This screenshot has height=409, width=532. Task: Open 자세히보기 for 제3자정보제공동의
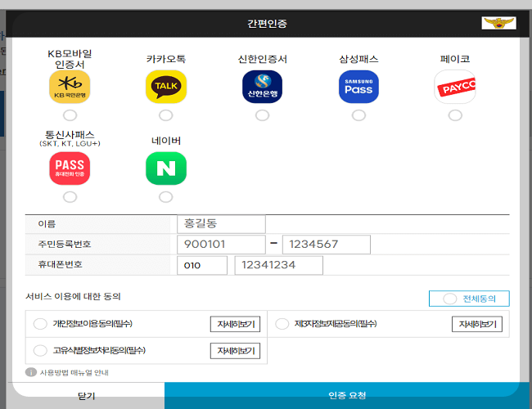[477, 324]
